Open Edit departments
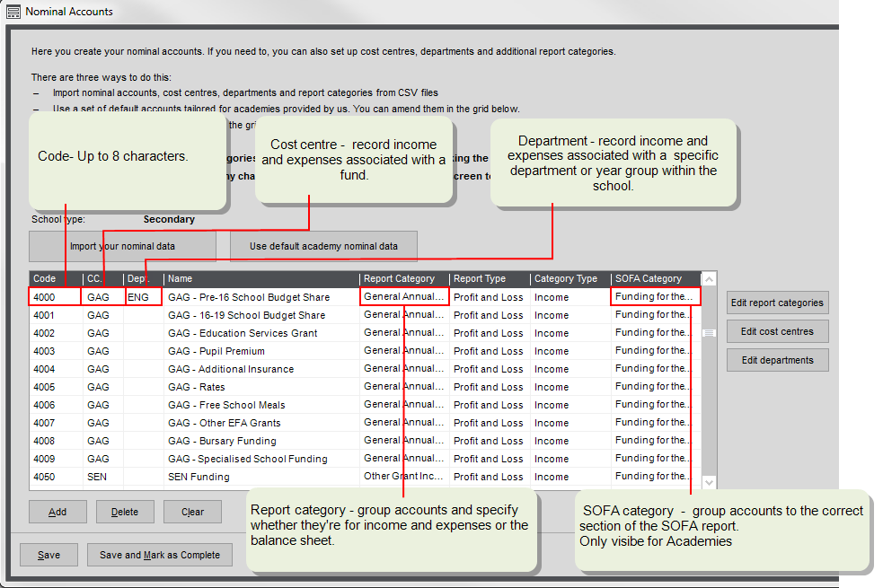 pyautogui.click(x=777, y=360)
